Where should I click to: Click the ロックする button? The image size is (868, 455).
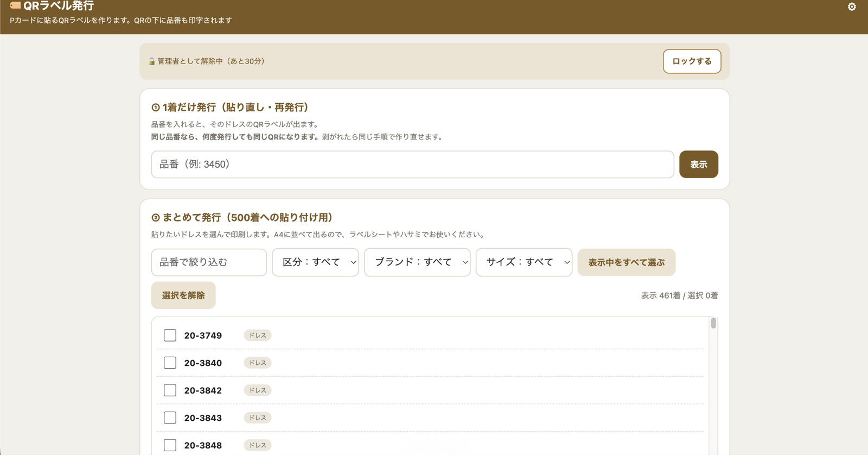(692, 61)
